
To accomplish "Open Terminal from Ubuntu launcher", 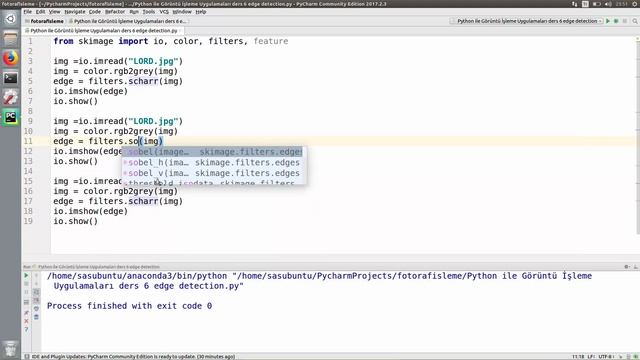I will tap(11, 78).
